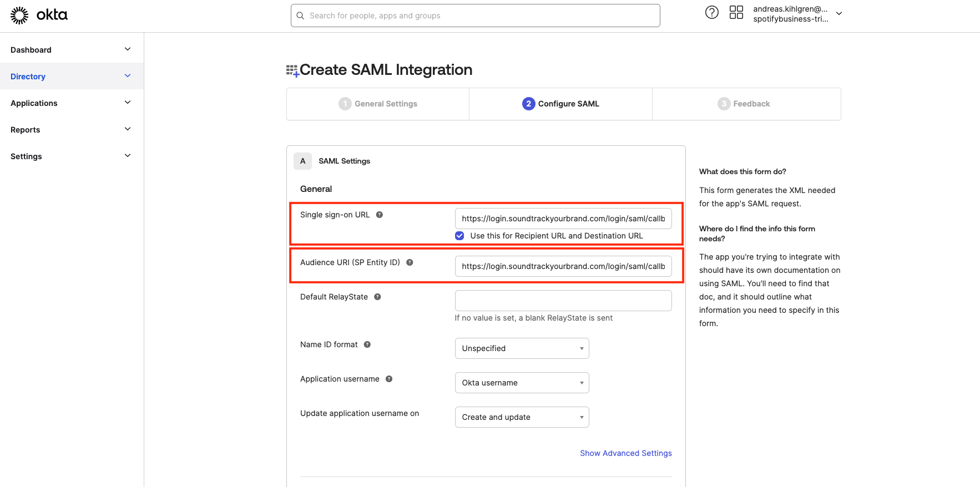
Task: Click 'What does this form do?' heading
Action: (742, 171)
